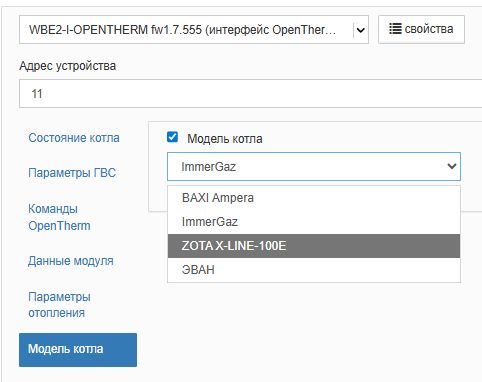Screen dimensions: 482x382
Task: Open the Состояние котла tab
Action: [x=74, y=138]
